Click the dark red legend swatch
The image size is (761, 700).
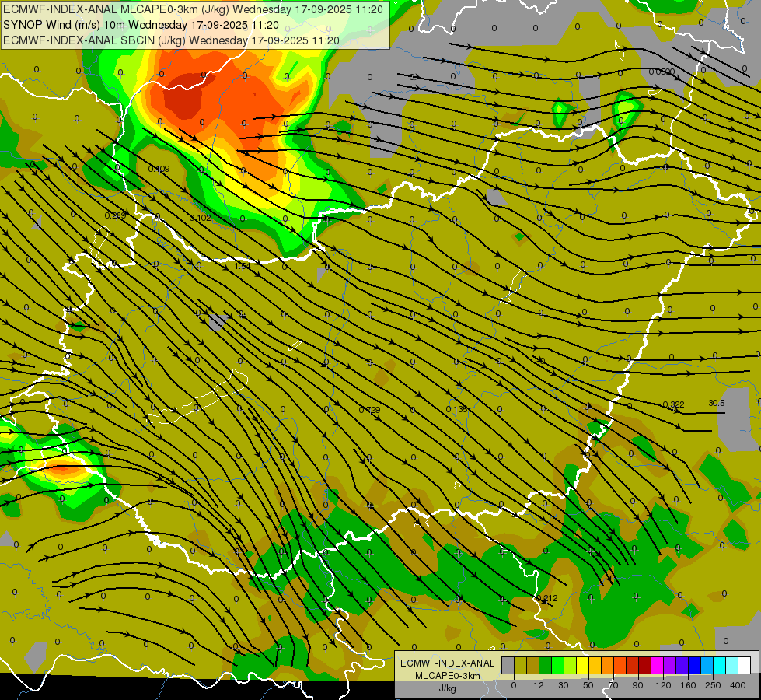(645, 665)
